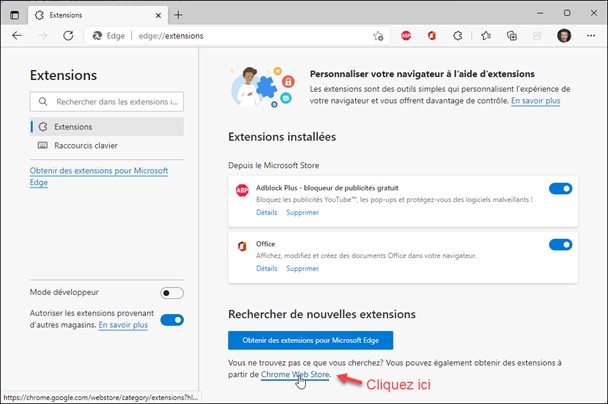Click Obtenir des extensions pour Microsoft Edge button
This screenshot has width=608, height=404.
[x=310, y=340]
